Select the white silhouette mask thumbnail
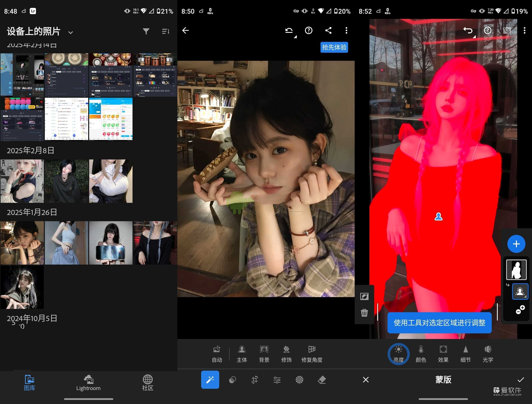The image size is (532, 404). 516,269
